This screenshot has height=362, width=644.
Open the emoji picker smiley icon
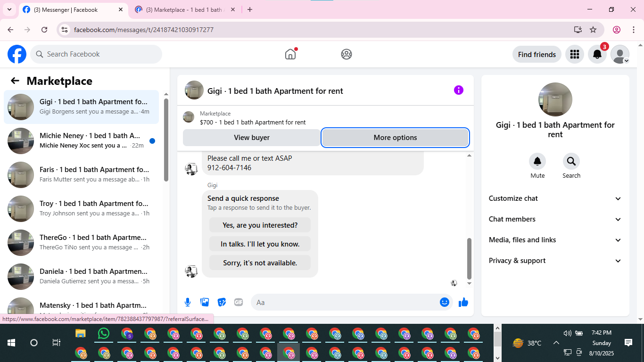(444, 302)
